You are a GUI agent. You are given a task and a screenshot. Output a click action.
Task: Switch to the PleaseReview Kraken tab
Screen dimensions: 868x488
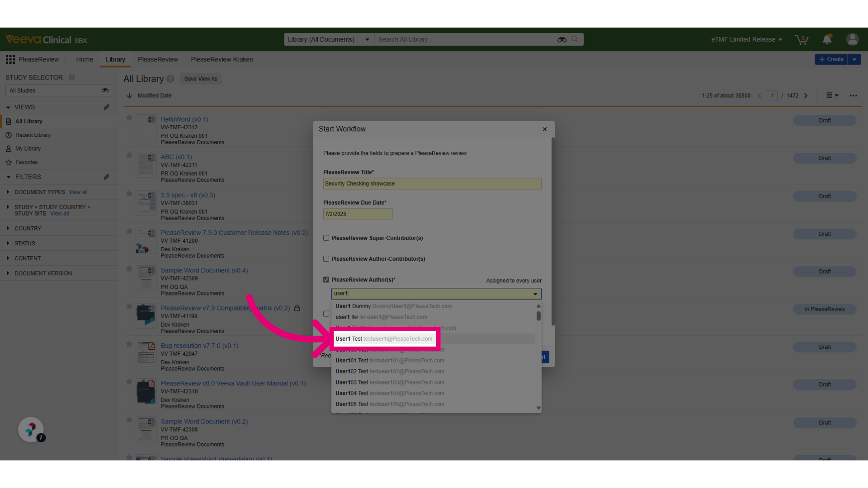(x=222, y=59)
